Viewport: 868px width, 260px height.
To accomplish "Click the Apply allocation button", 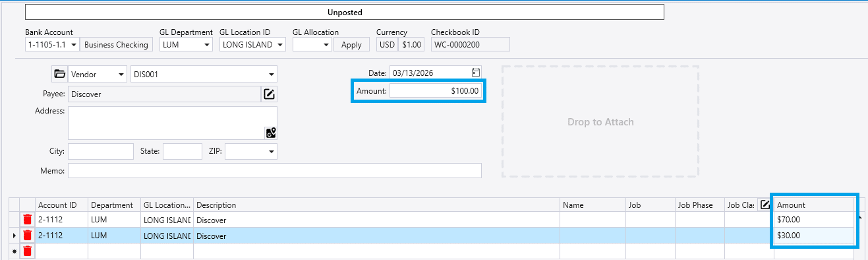I will pos(351,45).
